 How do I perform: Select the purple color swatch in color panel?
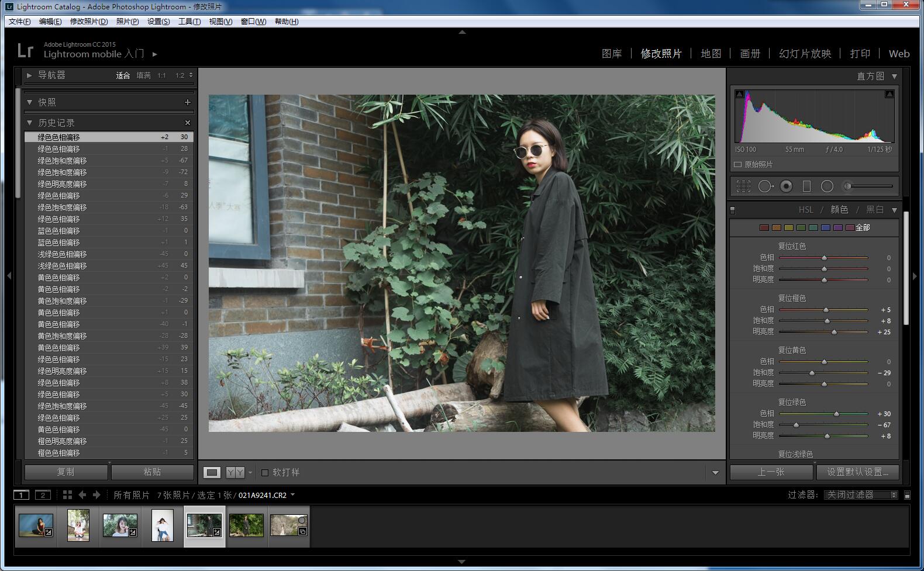pos(837,228)
